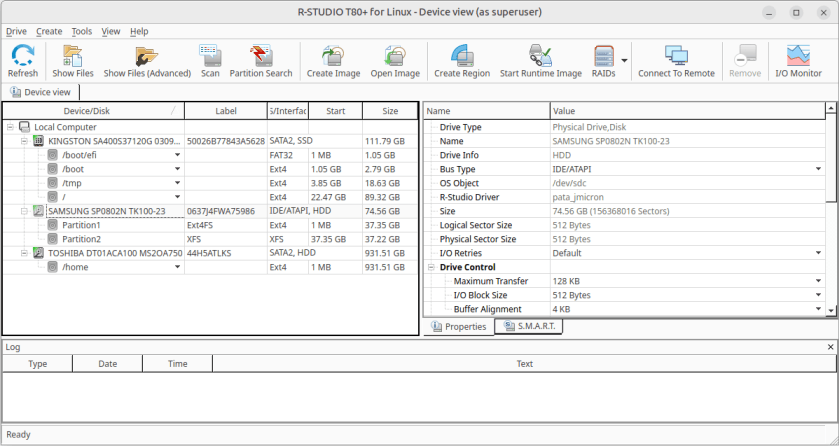
Task: Click the Start column header
Action: tap(335, 111)
